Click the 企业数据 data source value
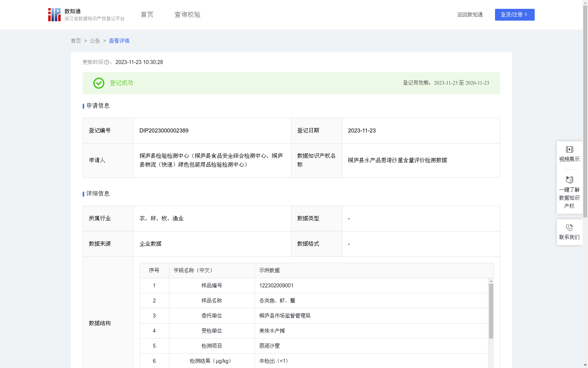The image size is (588, 368). pos(150,244)
